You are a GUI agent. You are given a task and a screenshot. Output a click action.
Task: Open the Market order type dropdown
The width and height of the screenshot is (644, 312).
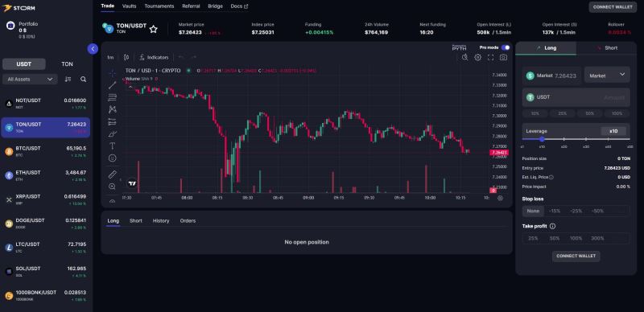pos(607,75)
